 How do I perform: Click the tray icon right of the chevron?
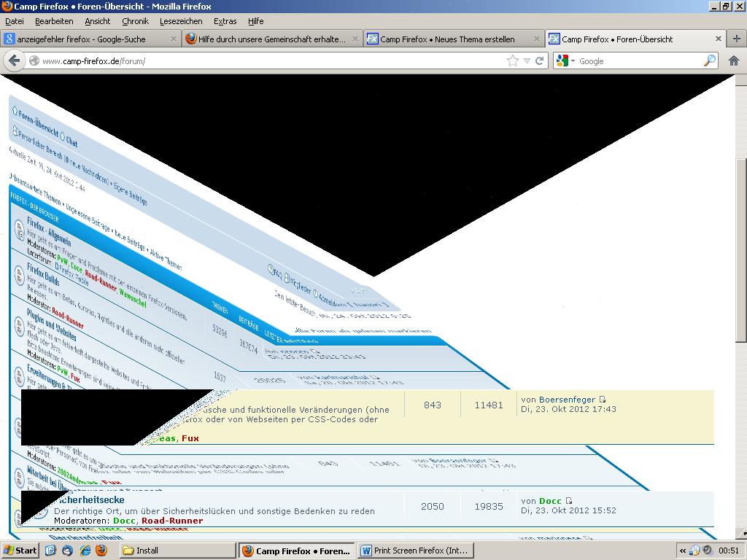694,551
